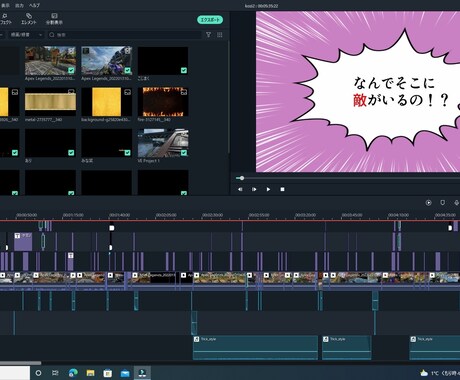460x380 pixels.
Task: Jump to 00:02:30:00 on the ruler
Action: (213, 215)
